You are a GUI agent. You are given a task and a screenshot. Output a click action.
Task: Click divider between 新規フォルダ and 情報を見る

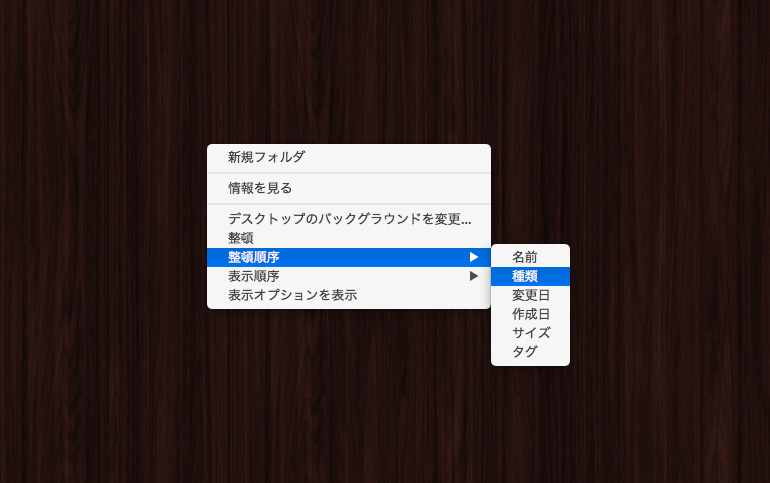pos(348,173)
